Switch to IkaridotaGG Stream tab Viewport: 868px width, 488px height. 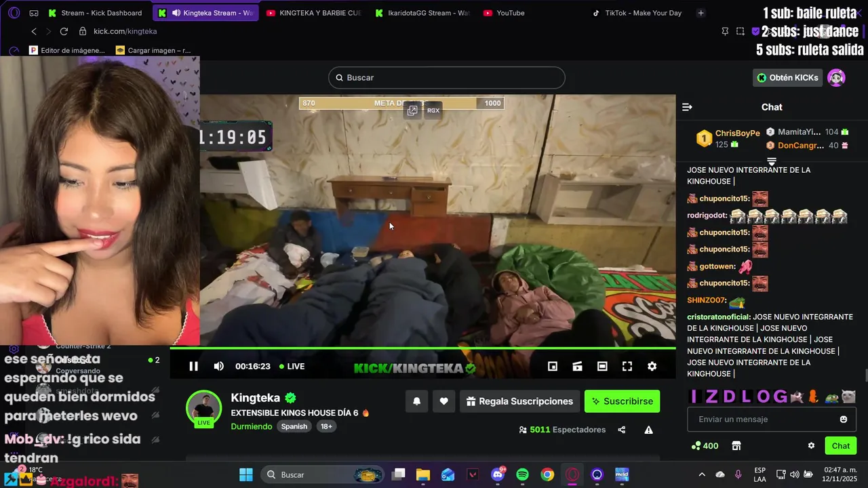click(422, 13)
